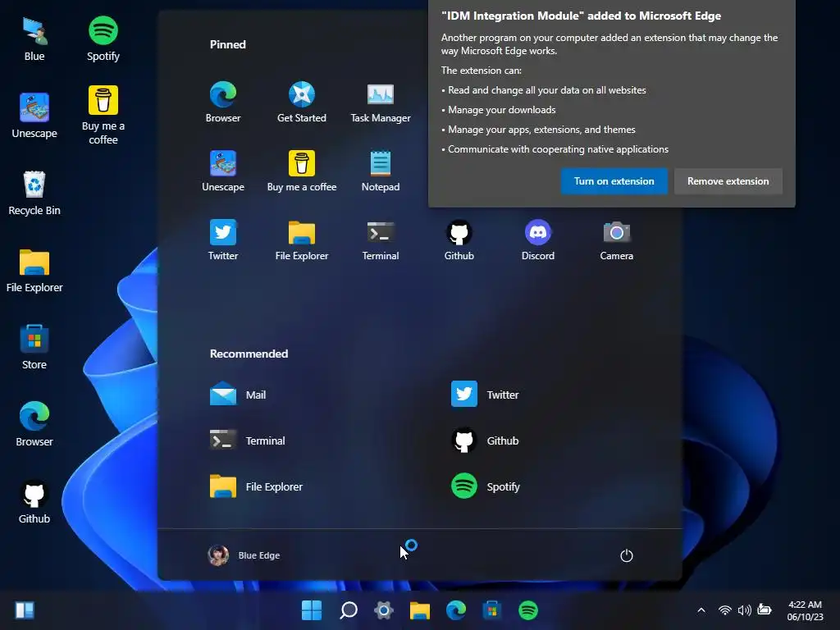Open the Github desktop shortcut
The width and height of the screenshot is (840, 630).
[34, 501]
